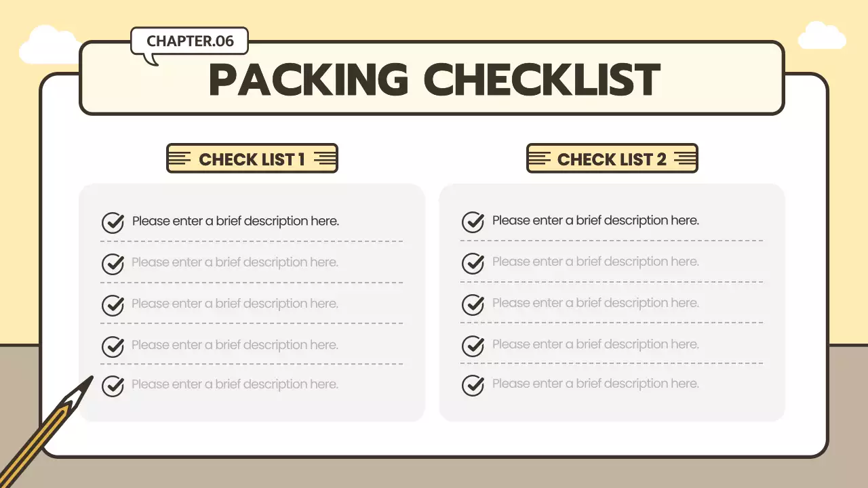The image size is (868, 488).
Task: Click the first checkmark in Check List 1
Action: tap(113, 222)
